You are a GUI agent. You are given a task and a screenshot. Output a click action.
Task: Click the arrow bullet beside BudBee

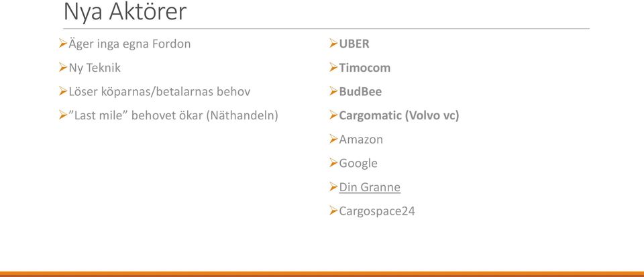(x=333, y=91)
